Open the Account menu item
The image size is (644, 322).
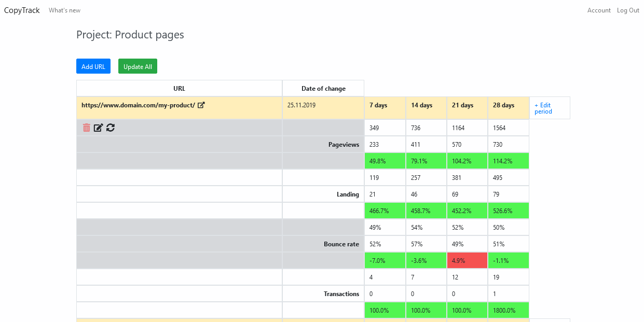click(599, 10)
